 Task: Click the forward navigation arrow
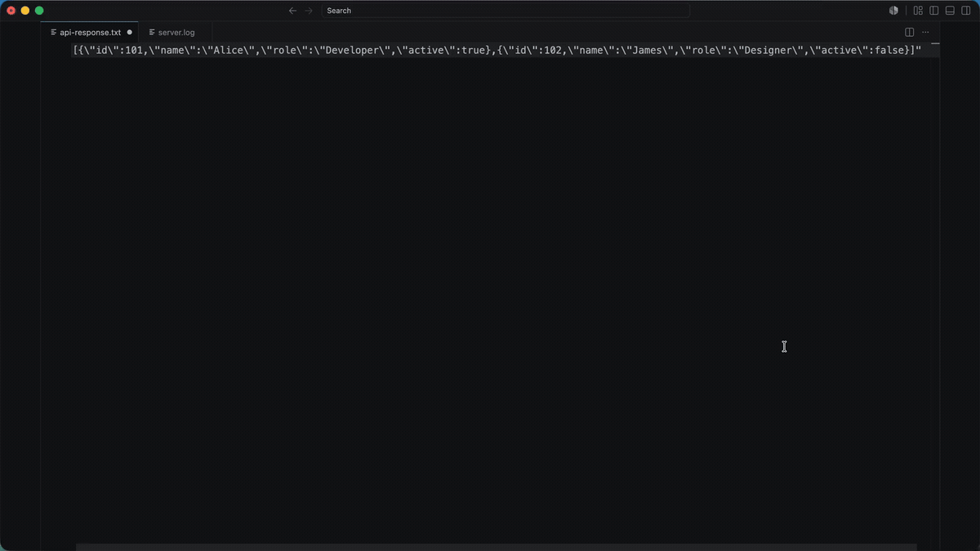point(309,11)
